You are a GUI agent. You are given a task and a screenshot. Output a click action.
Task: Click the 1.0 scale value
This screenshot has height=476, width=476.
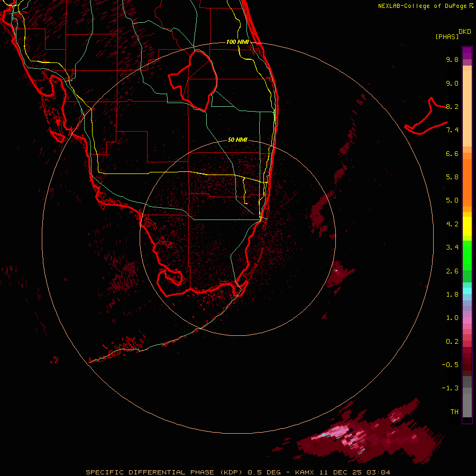[x=452, y=318]
